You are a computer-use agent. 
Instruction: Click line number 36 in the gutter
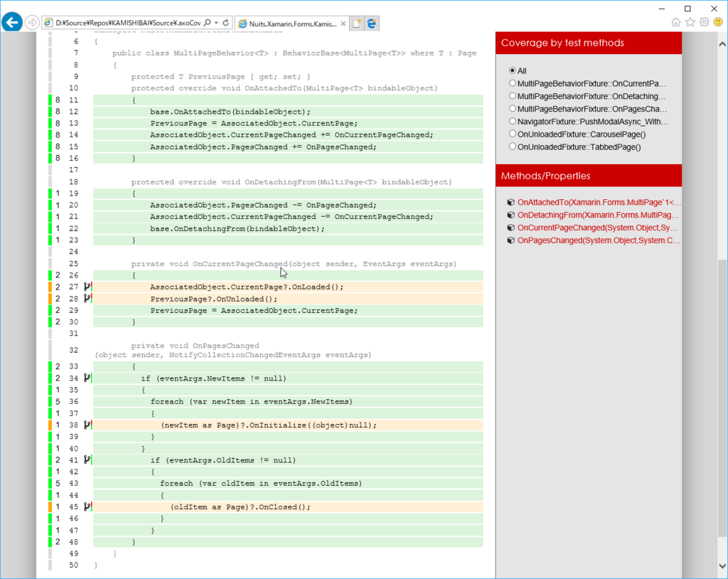coord(73,401)
